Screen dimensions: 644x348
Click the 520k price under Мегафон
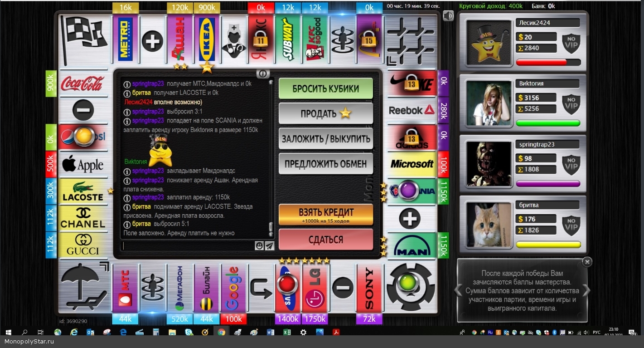pyautogui.click(x=179, y=319)
